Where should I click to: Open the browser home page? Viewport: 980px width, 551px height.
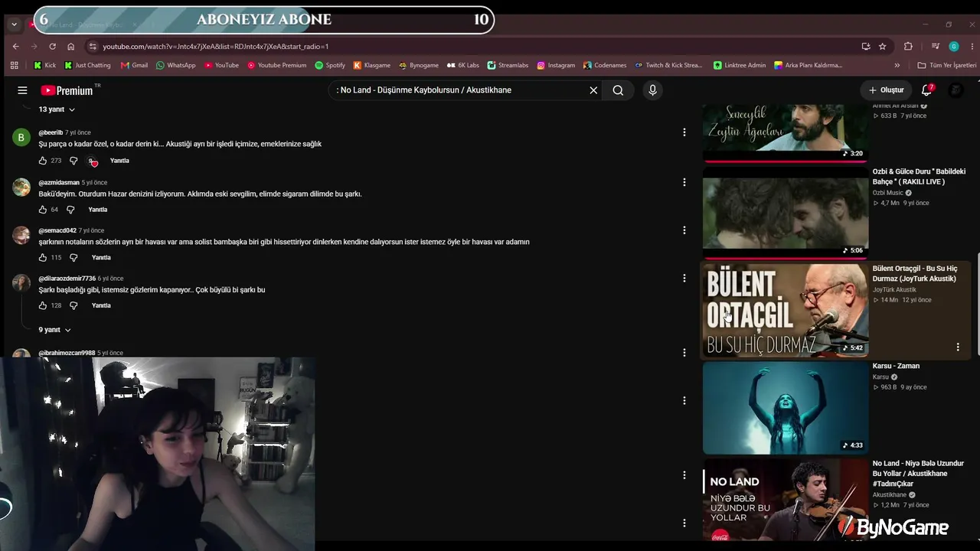[x=71, y=46]
